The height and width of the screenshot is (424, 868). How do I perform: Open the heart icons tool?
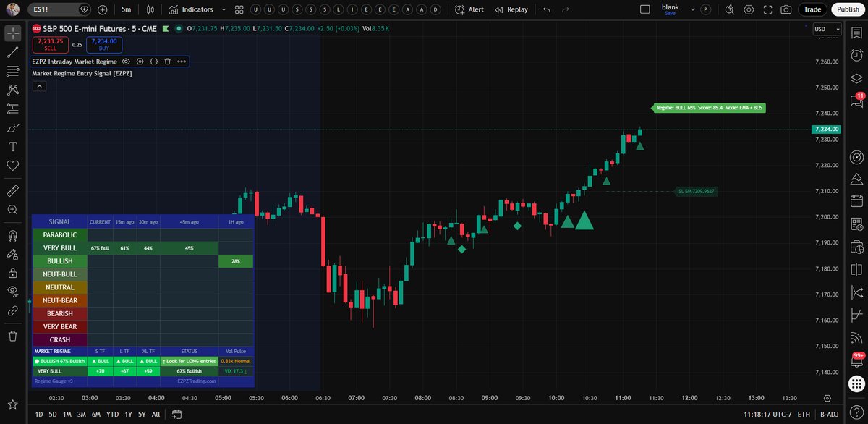(12, 165)
